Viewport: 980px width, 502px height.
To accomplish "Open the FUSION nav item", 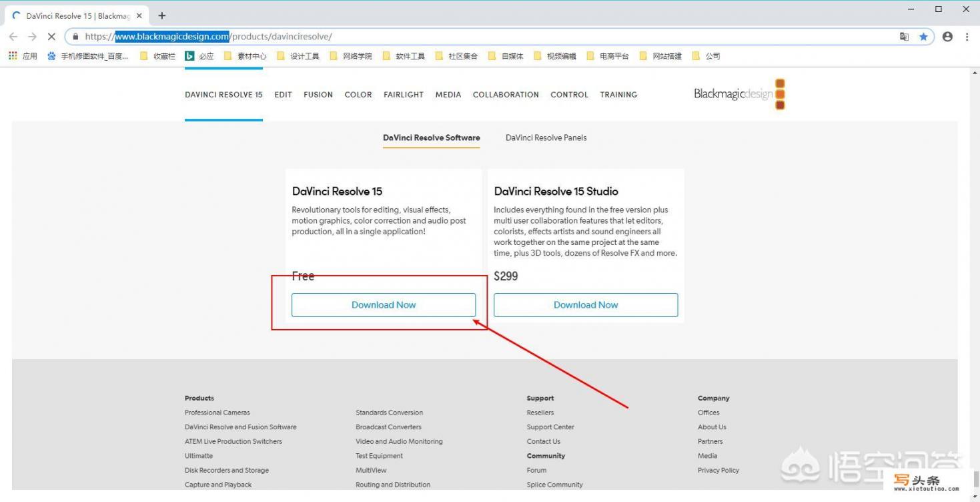I will [318, 95].
